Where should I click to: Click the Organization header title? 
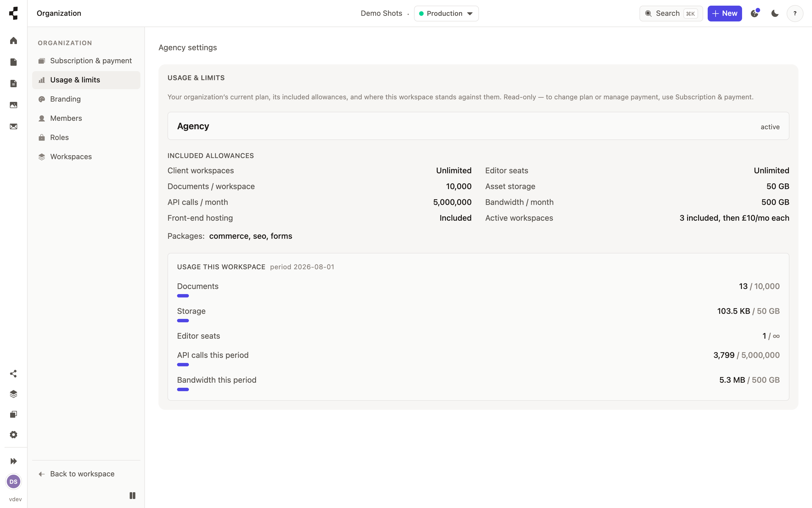(x=59, y=14)
